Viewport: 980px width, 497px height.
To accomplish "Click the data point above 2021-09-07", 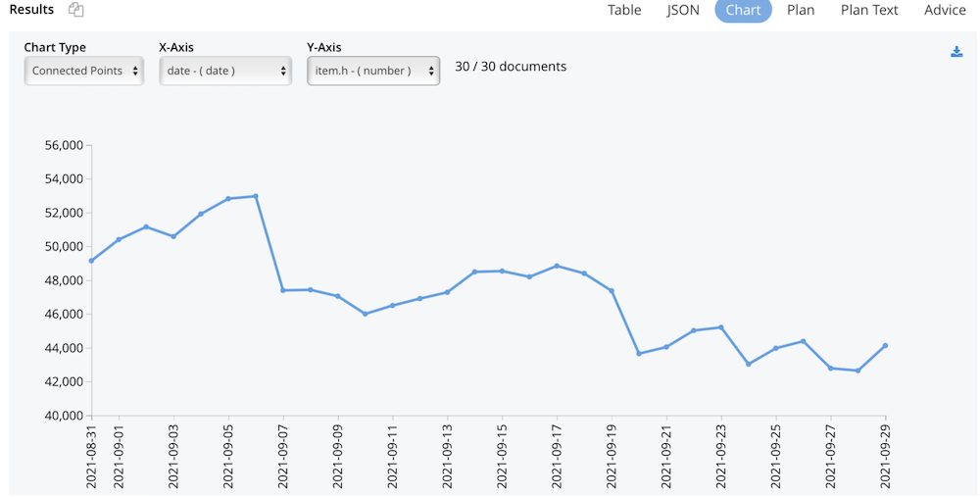I will click(x=283, y=290).
